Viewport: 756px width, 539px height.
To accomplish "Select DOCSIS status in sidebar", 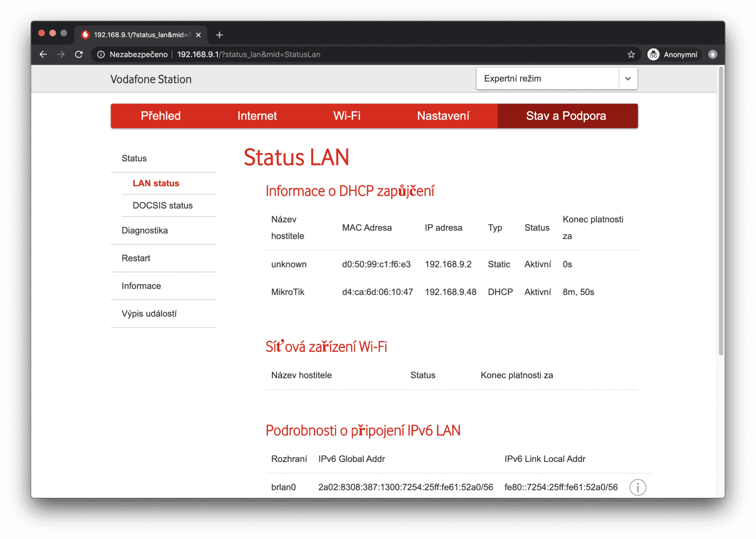I will 163,206.
